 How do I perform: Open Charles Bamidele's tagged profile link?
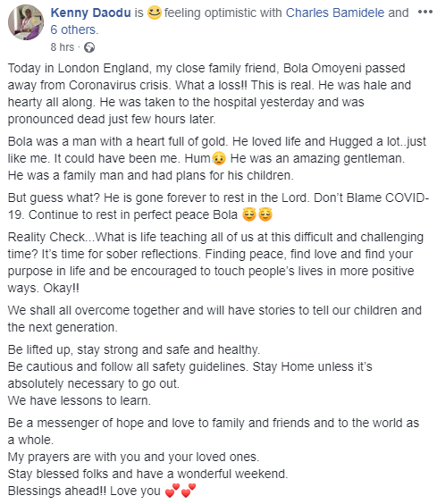coord(335,13)
